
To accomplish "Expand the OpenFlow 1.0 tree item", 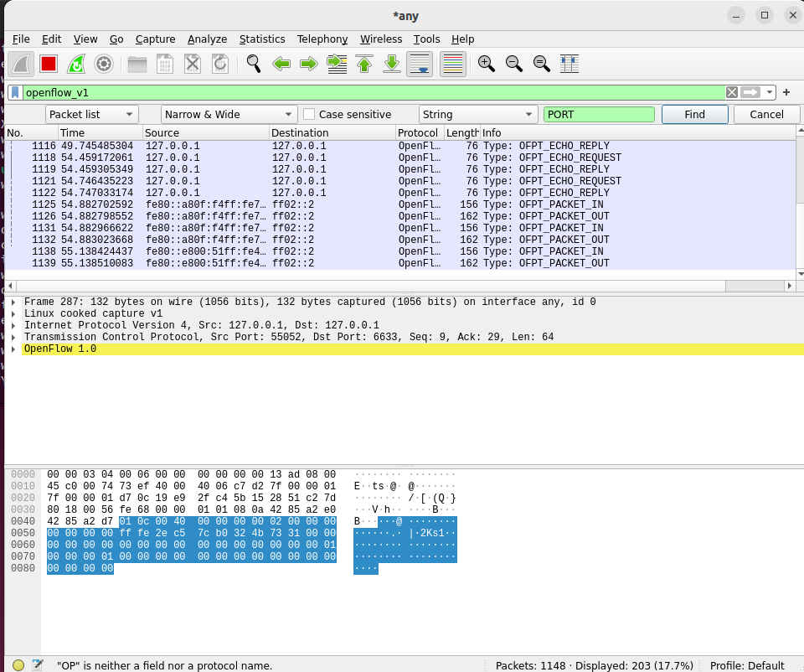I will click(13, 349).
